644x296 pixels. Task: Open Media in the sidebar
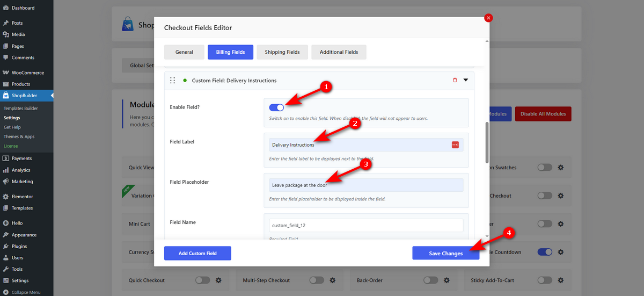18,34
